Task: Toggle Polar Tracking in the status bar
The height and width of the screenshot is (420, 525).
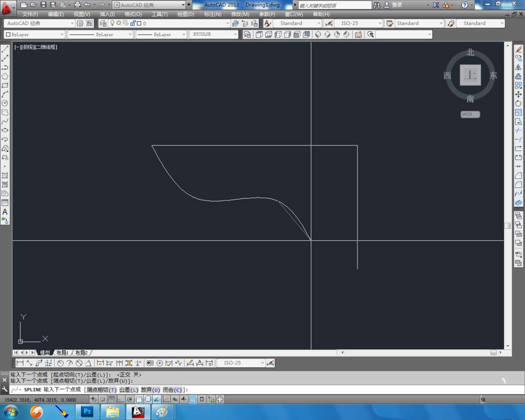Action: 129,399
